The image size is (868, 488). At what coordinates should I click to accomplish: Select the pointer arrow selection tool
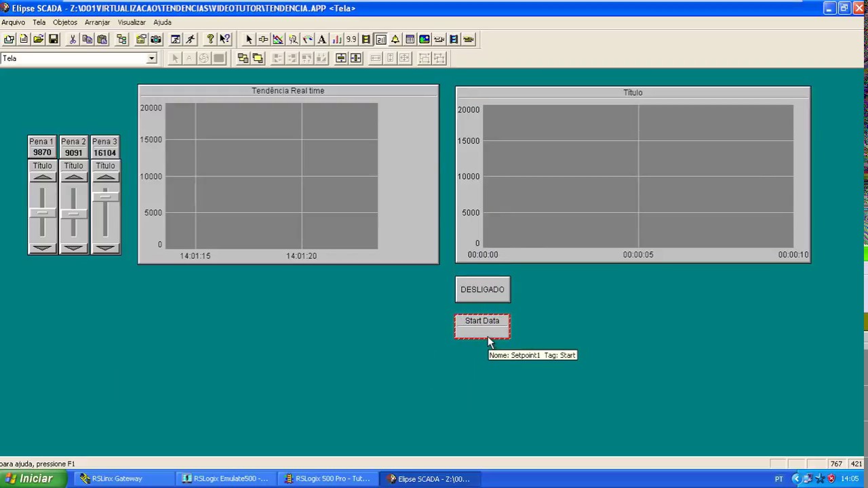[x=249, y=39]
